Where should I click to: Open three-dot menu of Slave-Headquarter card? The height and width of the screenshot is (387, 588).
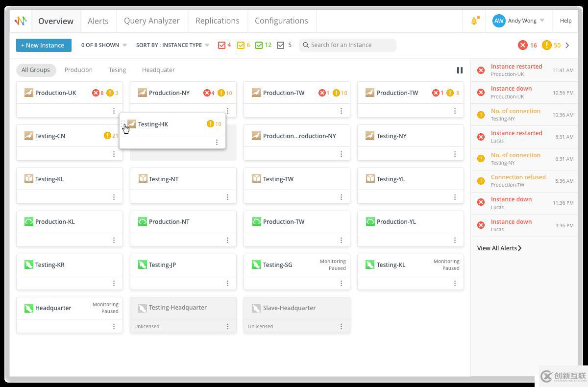point(341,326)
